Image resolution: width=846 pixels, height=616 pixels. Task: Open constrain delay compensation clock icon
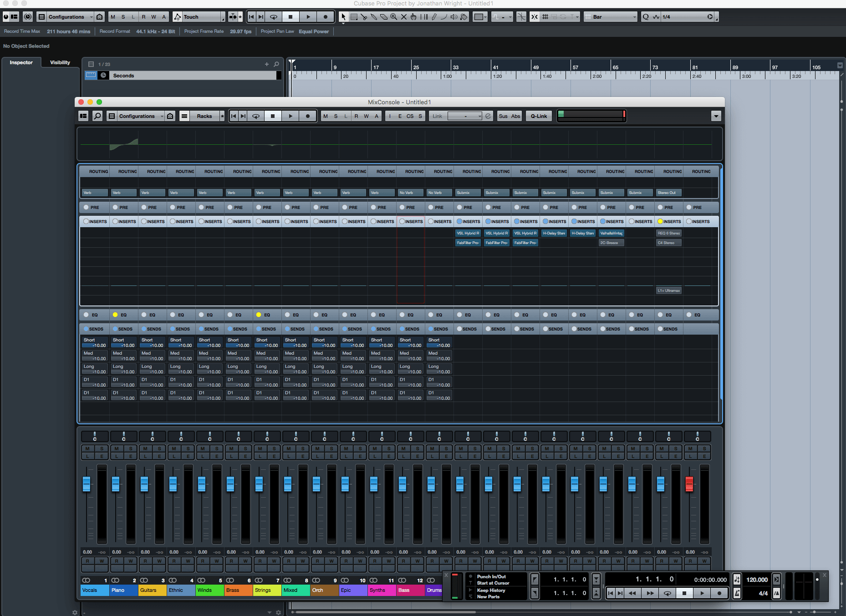[28, 17]
